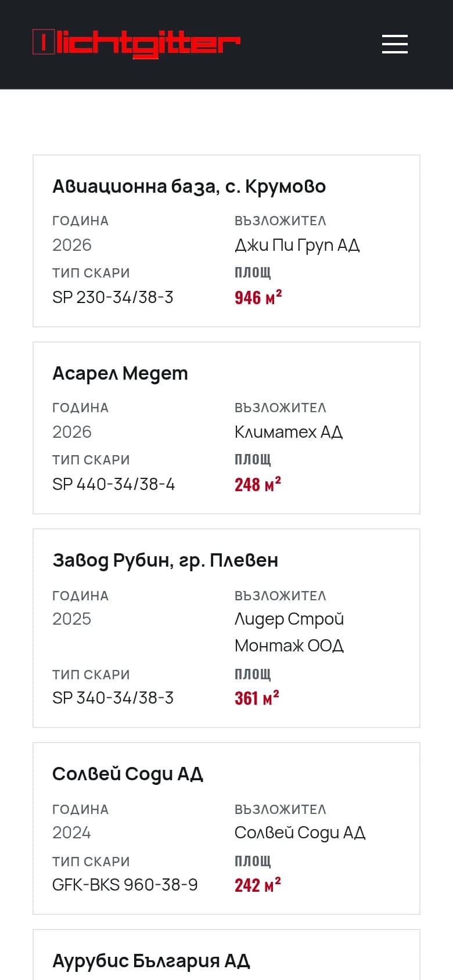
Task: Select grating type SP 230-34/38-3
Action: coord(113,297)
